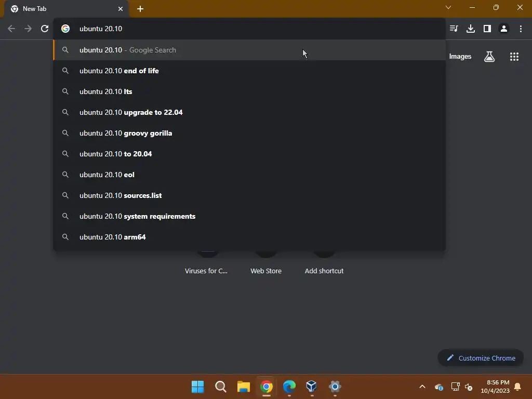This screenshot has width=532, height=399.
Task: Close the New Tab tab
Action: pyautogui.click(x=121, y=9)
